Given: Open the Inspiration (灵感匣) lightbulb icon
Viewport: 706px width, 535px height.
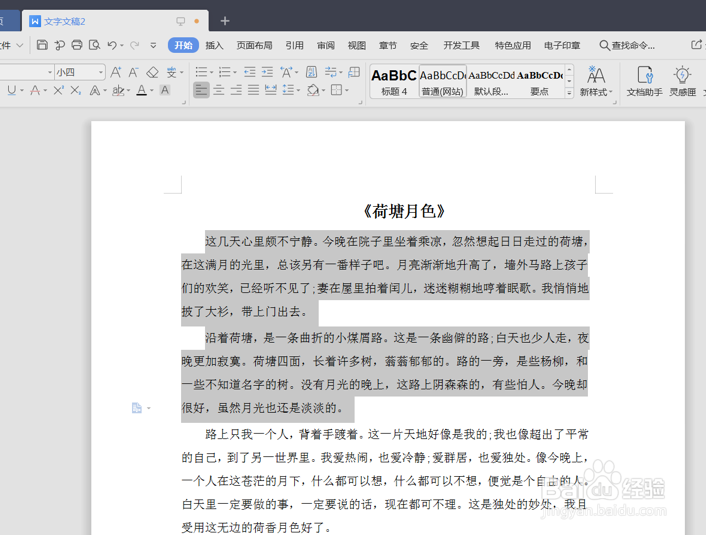Looking at the screenshot, I should click(x=683, y=82).
